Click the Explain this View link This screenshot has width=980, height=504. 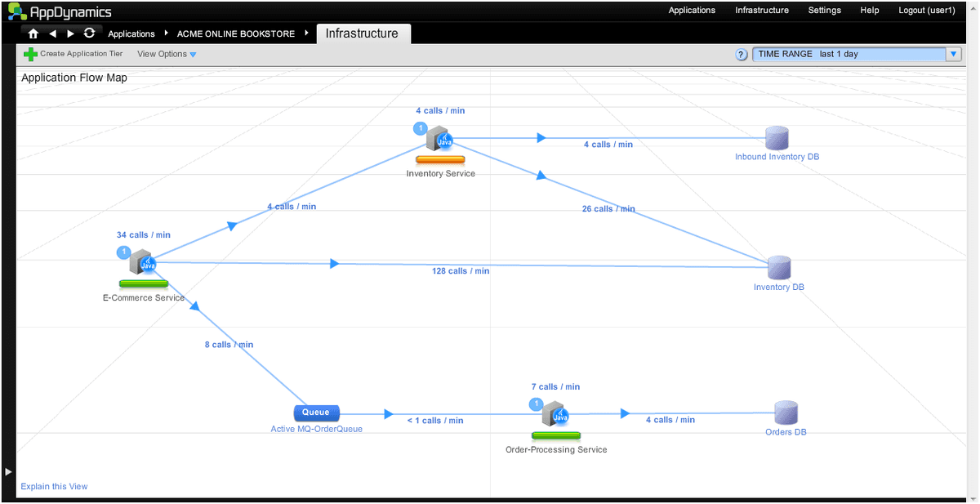(54, 487)
